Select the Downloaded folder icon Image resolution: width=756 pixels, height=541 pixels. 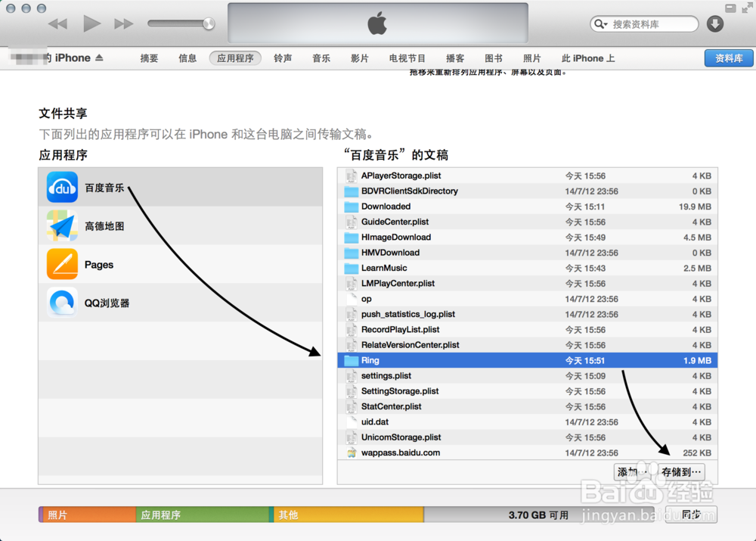point(352,207)
